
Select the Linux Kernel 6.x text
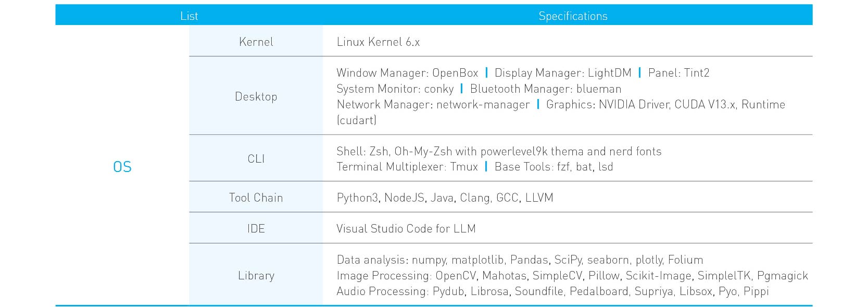[x=378, y=42]
